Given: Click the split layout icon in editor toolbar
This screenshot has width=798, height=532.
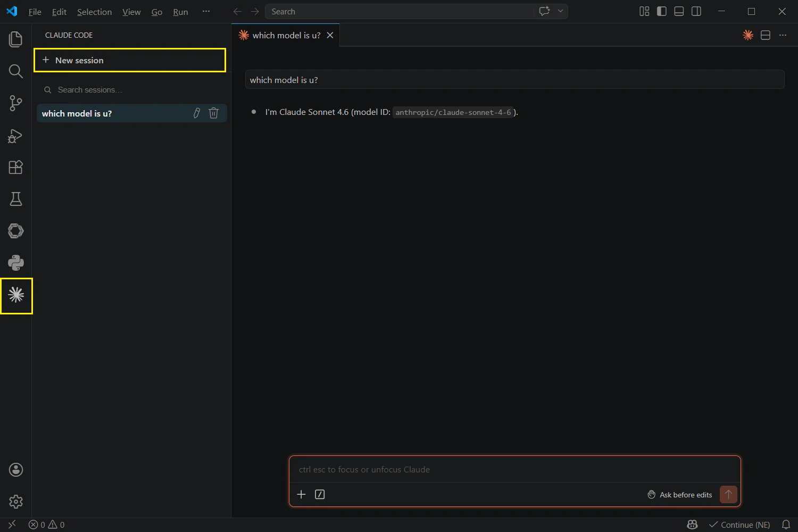Looking at the screenshot, I should (x=766, y=35).
